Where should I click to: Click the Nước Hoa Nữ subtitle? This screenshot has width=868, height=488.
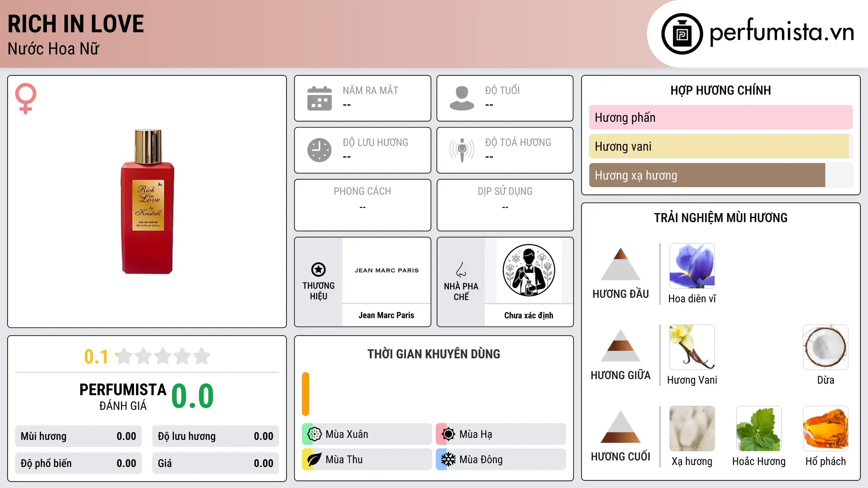pyautogui.click(x=53, y=49)
